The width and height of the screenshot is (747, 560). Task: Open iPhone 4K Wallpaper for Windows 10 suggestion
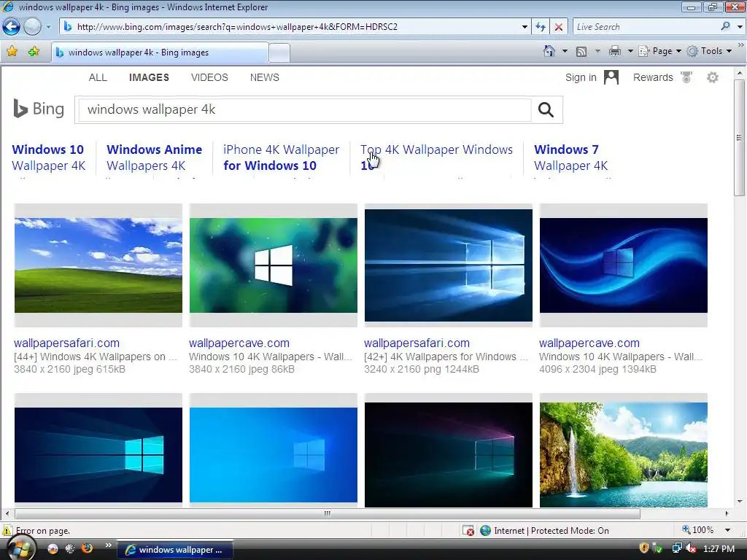pos(281,157)
